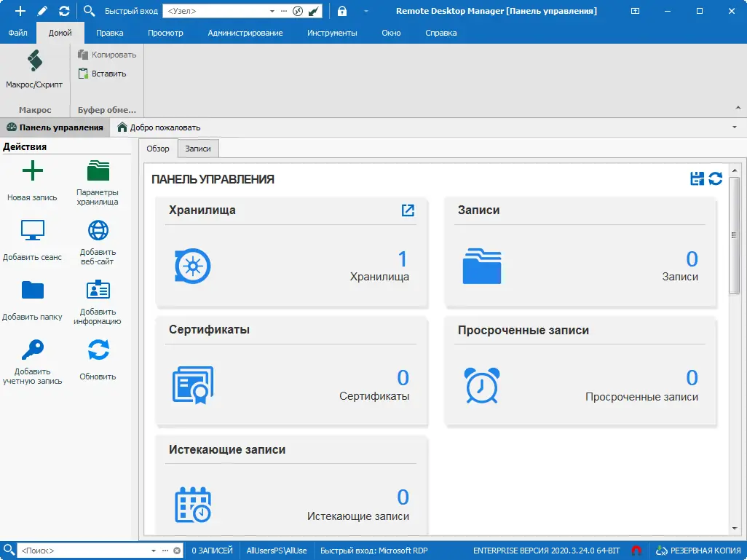This screenshot has width=747, height=560.
Task: Click Вставить in the ribbon
Action: pyautogui.click(x=103, y=74)
